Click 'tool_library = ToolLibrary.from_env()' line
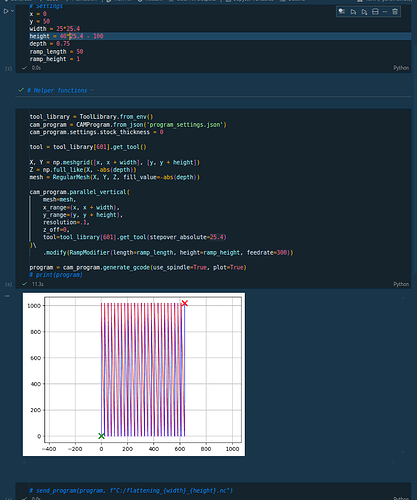 (x=91, y=117)
